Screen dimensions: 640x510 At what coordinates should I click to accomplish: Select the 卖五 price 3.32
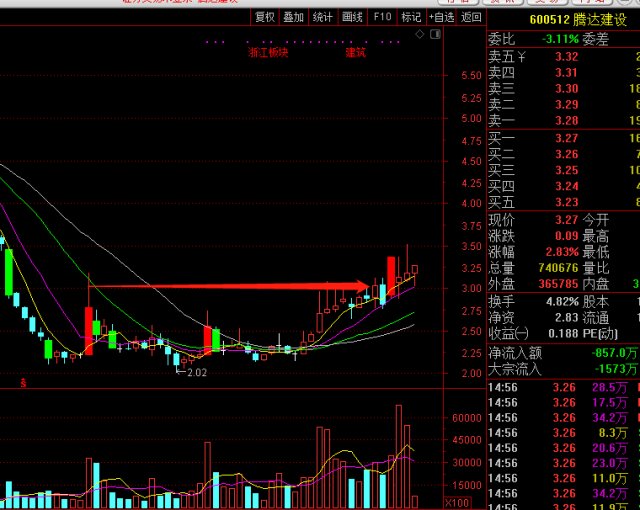click(567, 56)
